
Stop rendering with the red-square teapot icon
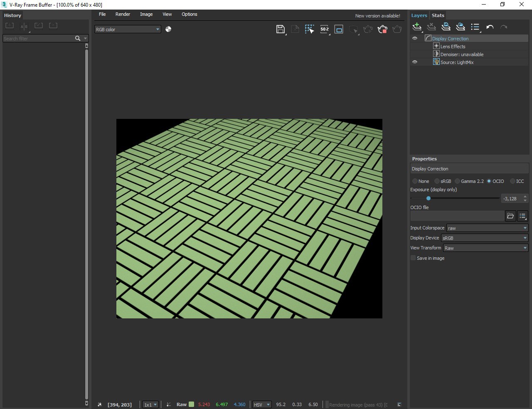point(382,29)
